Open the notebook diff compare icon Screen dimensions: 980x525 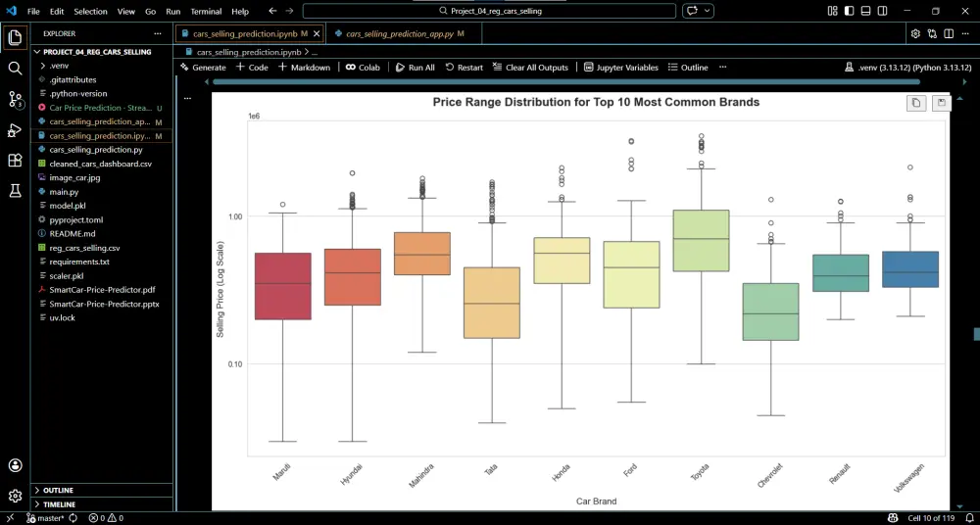[x=933, y=33]
